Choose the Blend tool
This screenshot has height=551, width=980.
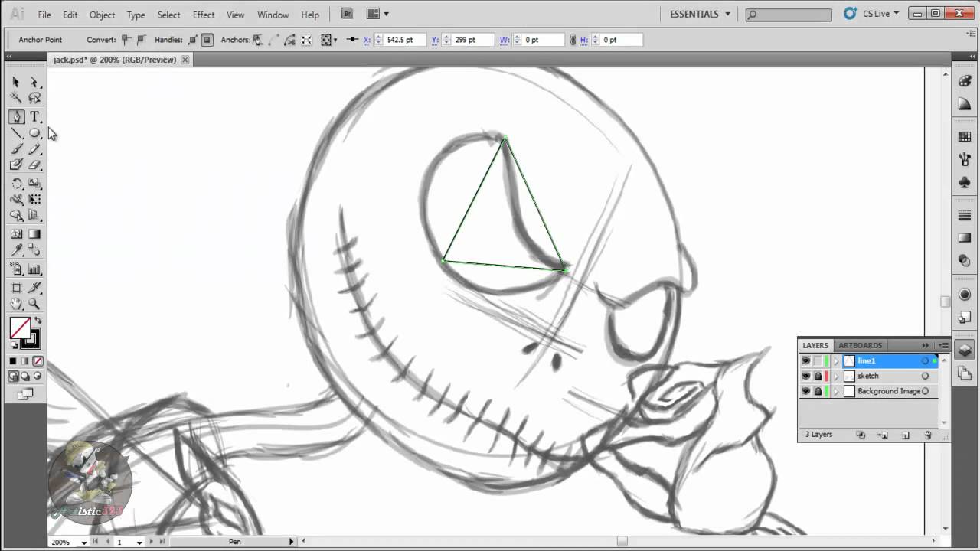(34, 250)
